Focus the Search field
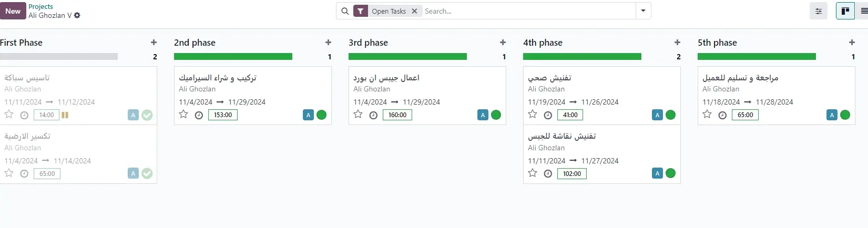 528,11
